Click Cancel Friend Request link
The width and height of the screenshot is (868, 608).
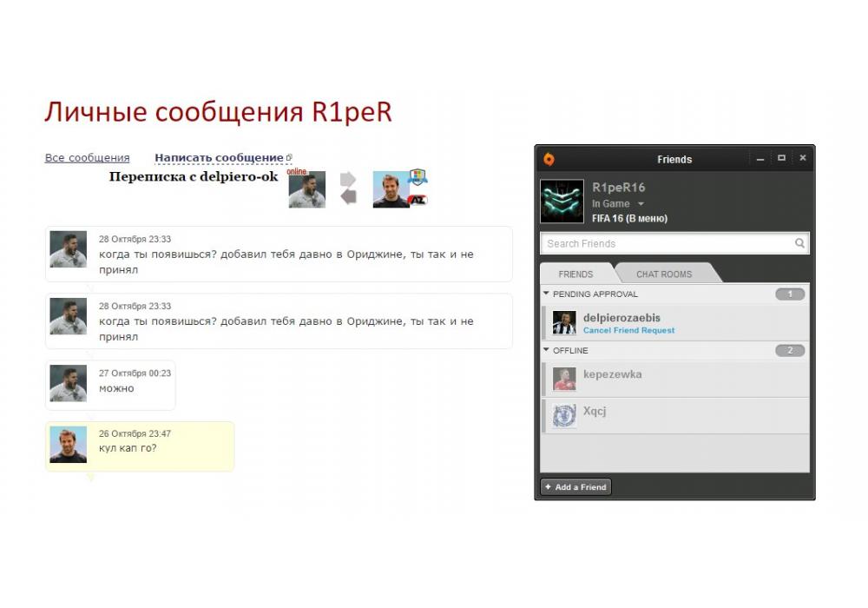pos(628,331)
